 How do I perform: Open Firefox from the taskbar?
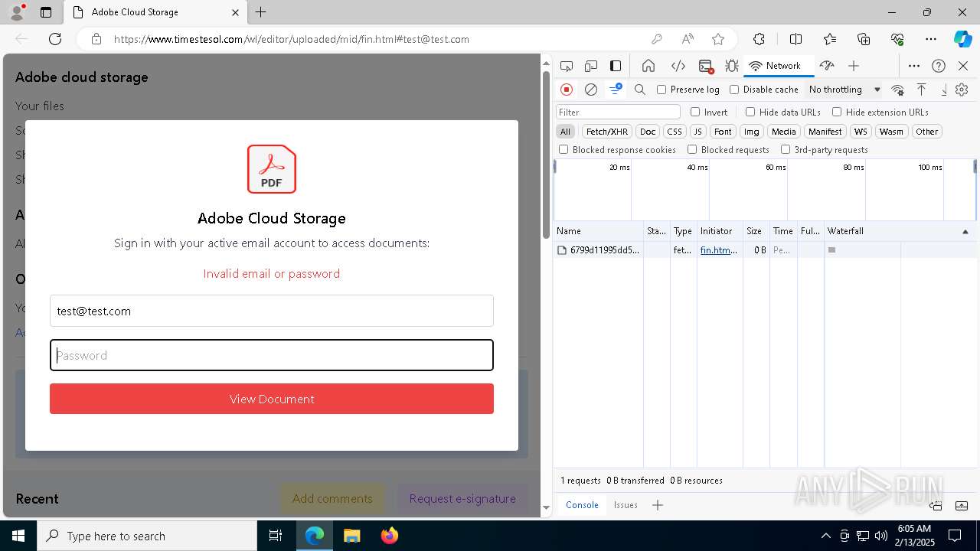pos(389,536)
